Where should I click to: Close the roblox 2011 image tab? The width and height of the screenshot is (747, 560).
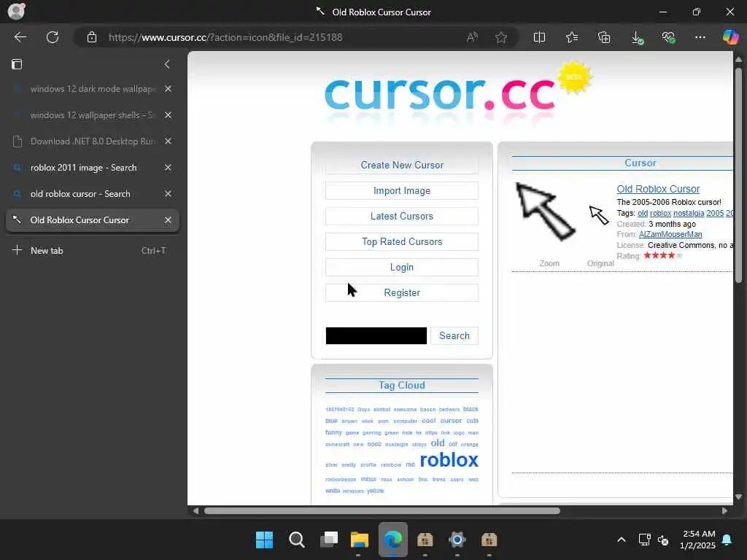coord(168,167)
